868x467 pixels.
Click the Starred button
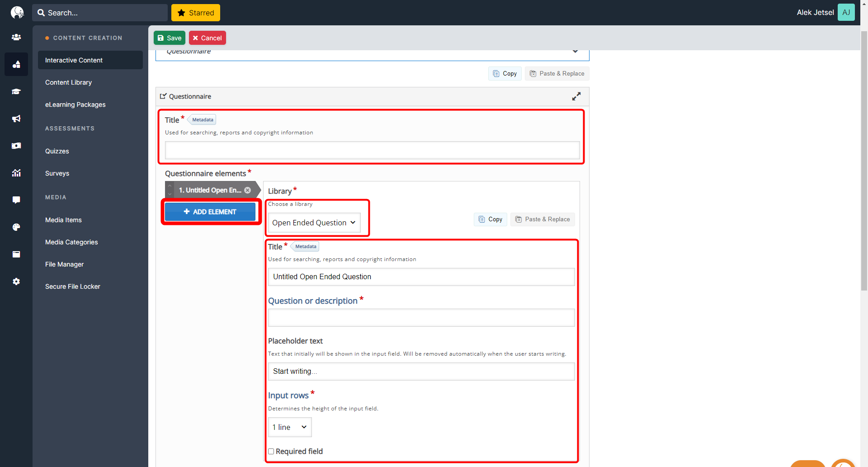coord(196,13)
